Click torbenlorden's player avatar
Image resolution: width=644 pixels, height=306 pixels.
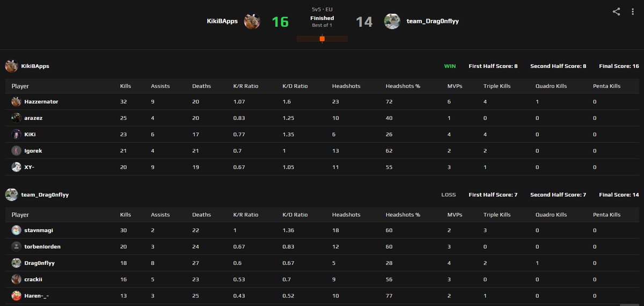tap(17, 247)
